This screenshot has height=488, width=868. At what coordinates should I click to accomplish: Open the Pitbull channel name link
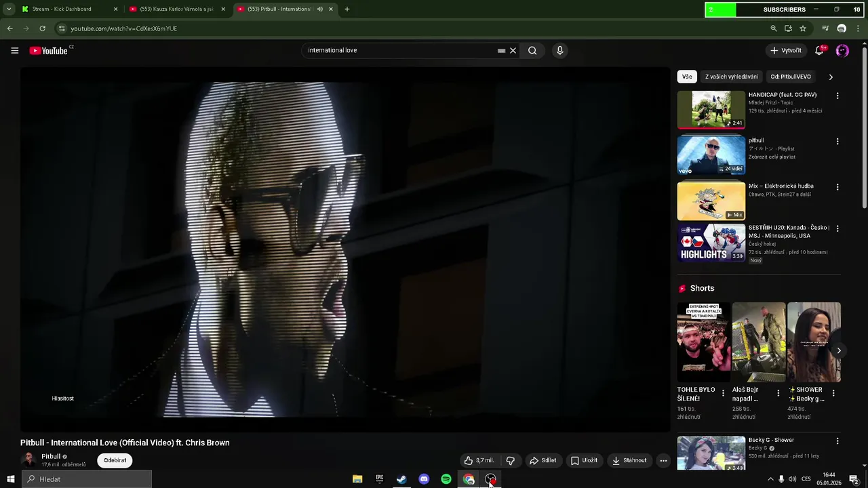pyautogui.click(x=51, y=456)
